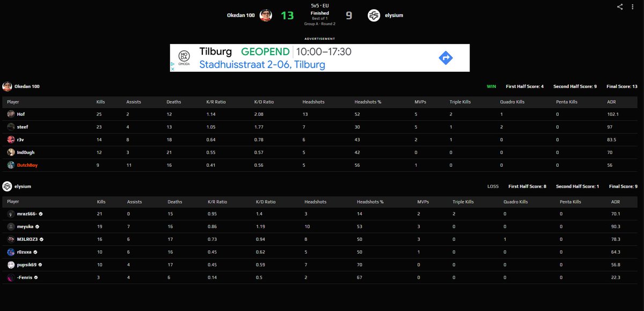Click the Okedan 100 team avatar
The image size is (644, 311).
click(x=265, y=15)
